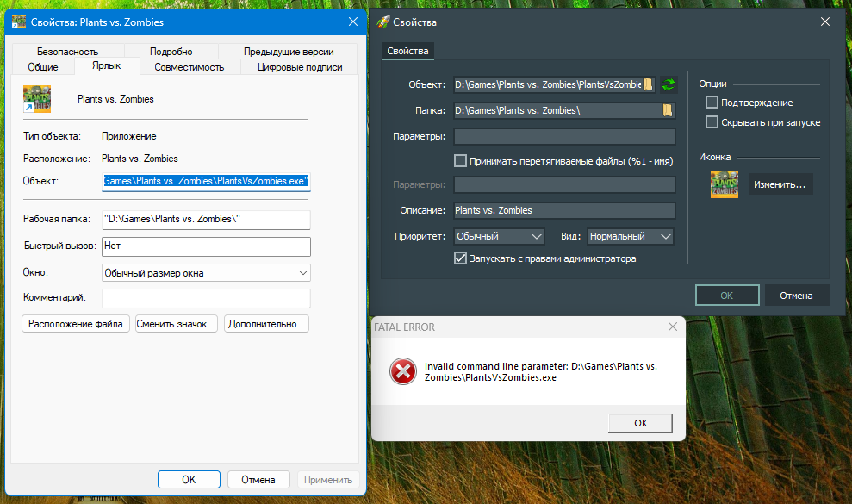Screen dimensions: 852x504
Task: Click the Plants vs. Zombies icon under Иконка
Action: tap(724, 184)
